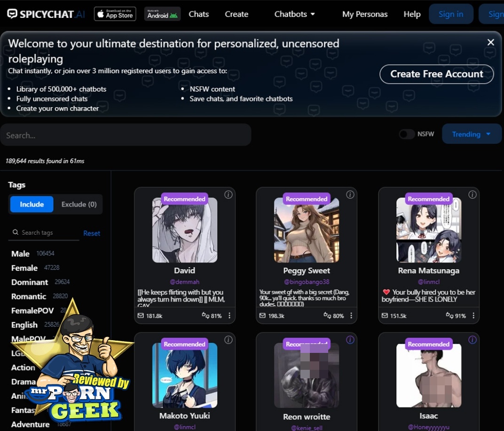Click the chatbot search field
Image resolution: width=504 pixels, height=431 pixels.
126,135
